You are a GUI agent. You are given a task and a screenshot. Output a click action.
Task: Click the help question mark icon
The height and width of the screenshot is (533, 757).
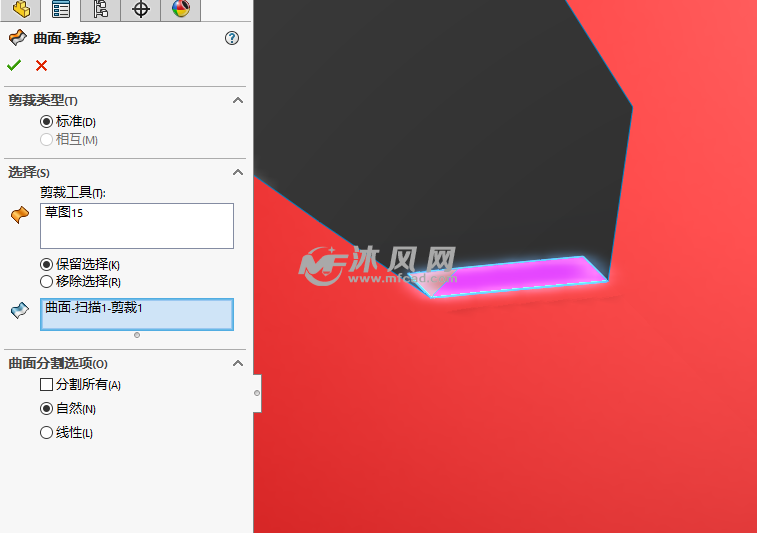(x=232, y=38)
